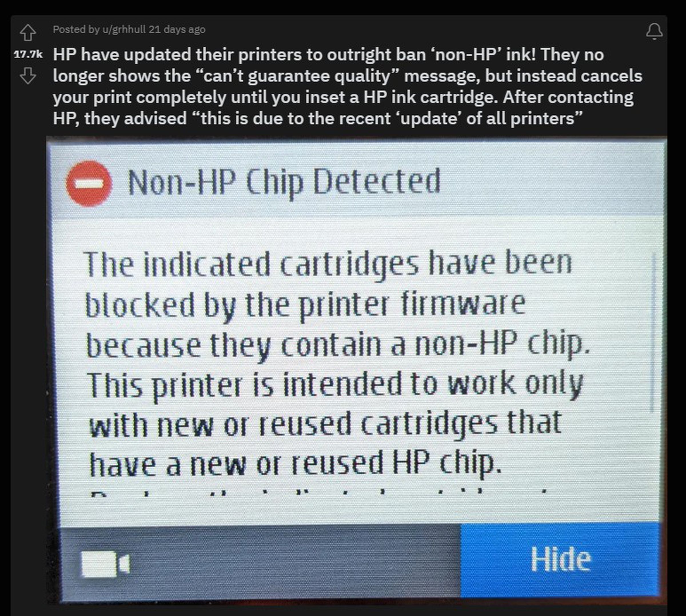Open the u/grhhull user profile
Viewport: 686px width, 616px height.
point(124,29)
